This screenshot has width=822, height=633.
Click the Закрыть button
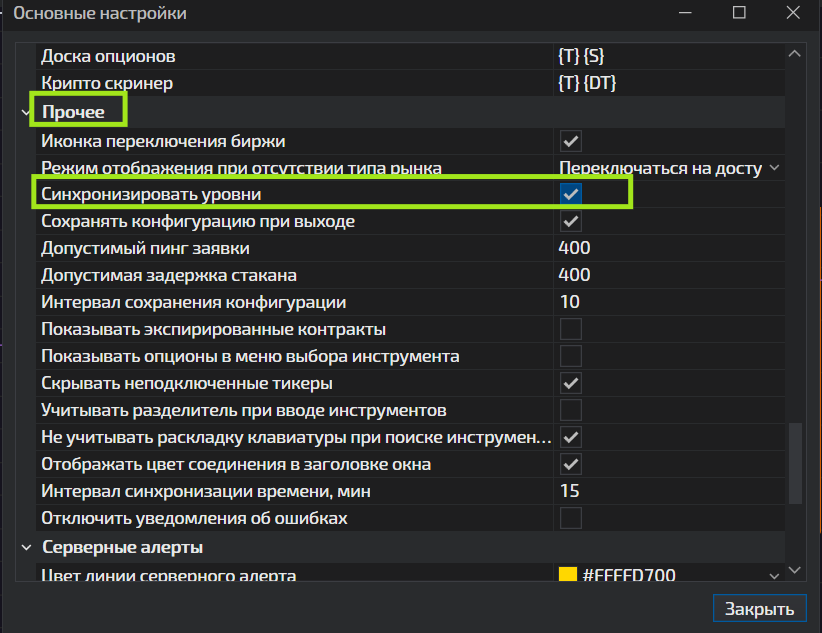pos(759,609)
